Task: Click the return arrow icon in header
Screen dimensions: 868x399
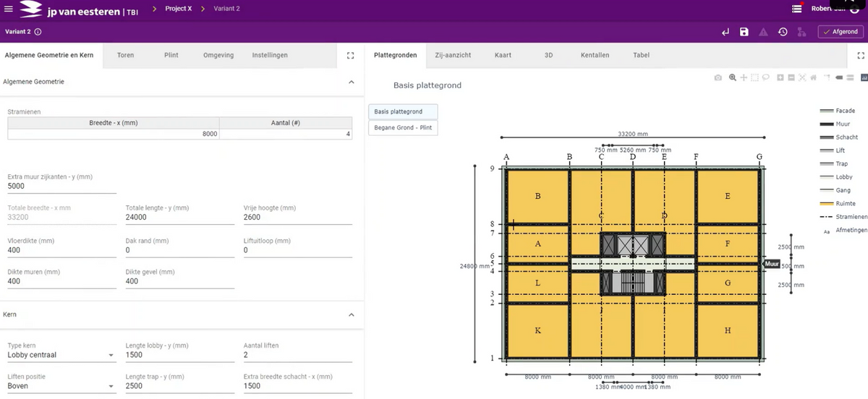Action: click(726, 32)
